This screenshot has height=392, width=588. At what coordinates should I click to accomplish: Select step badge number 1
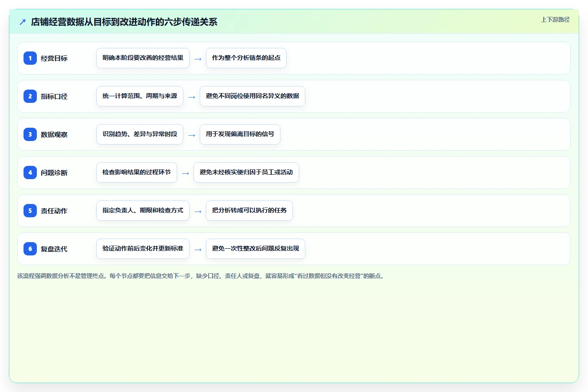pos(30,58)
